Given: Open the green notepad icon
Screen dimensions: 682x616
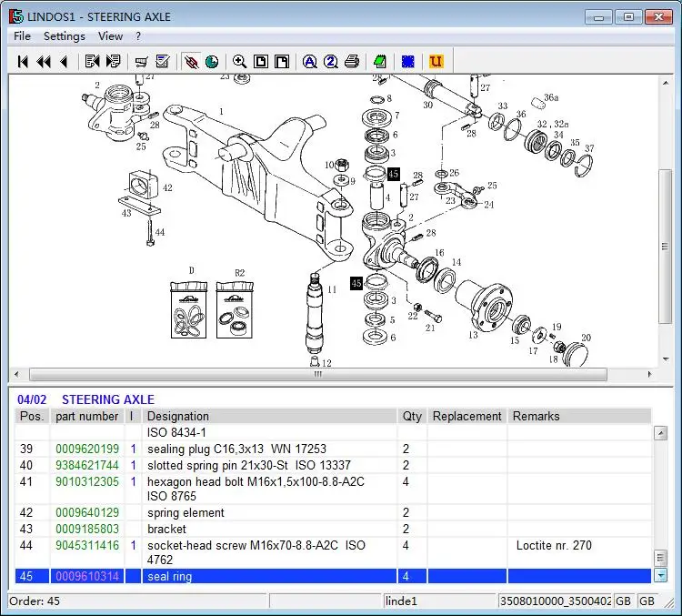Looking at the screenshot, I should click(x=380, y=61).
